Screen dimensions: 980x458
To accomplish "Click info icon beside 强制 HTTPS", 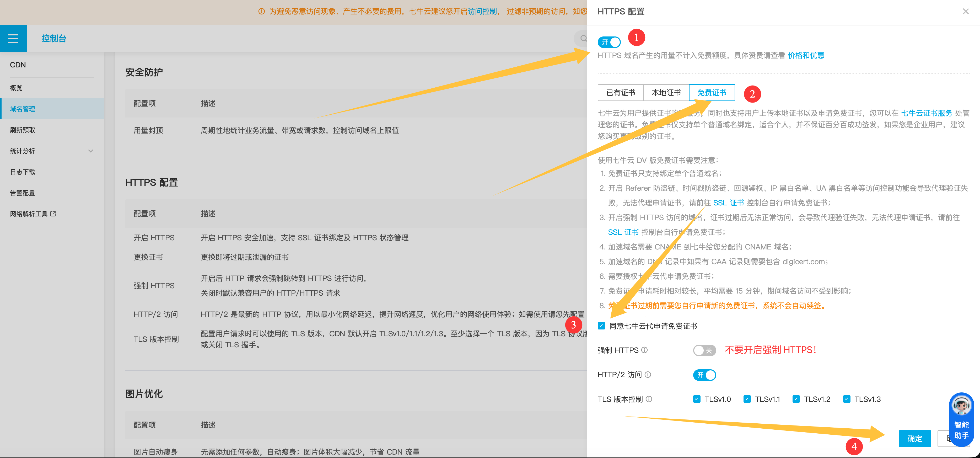I will (644, 350).
